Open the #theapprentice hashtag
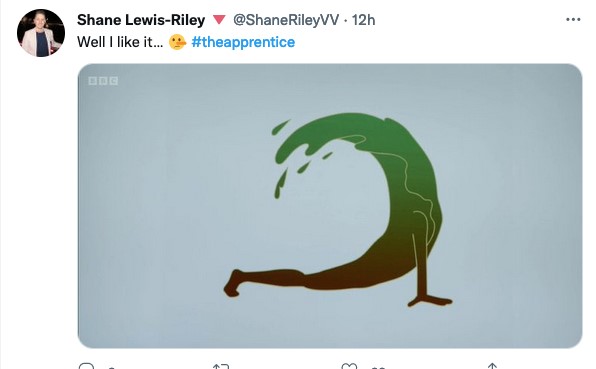This screenshot has width=596, height=369. 243,42
